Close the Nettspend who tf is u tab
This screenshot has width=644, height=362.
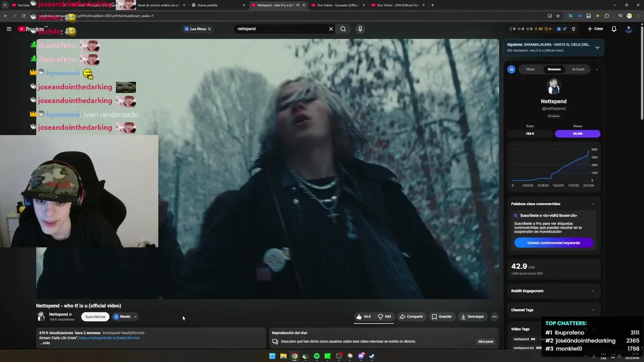coord(303,5)
